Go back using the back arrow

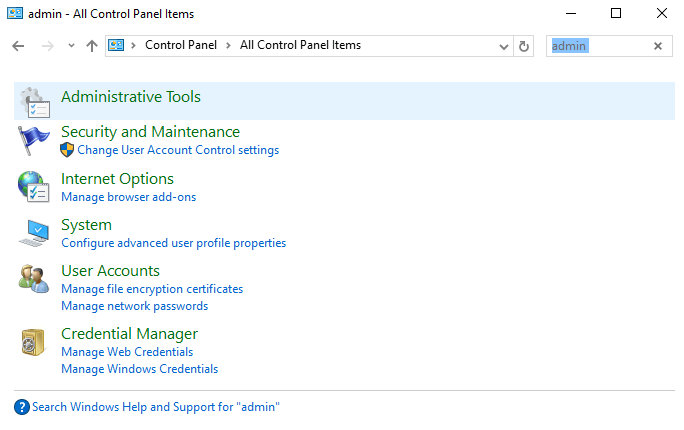(x=18, y=46)
